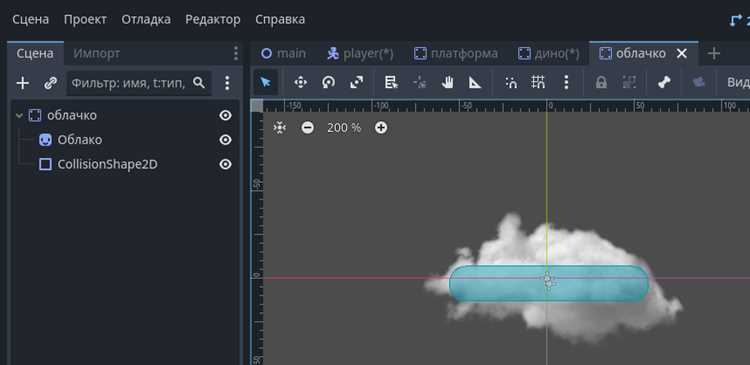Open the Проект menu
750x365 pixels.
coord(85,20)
